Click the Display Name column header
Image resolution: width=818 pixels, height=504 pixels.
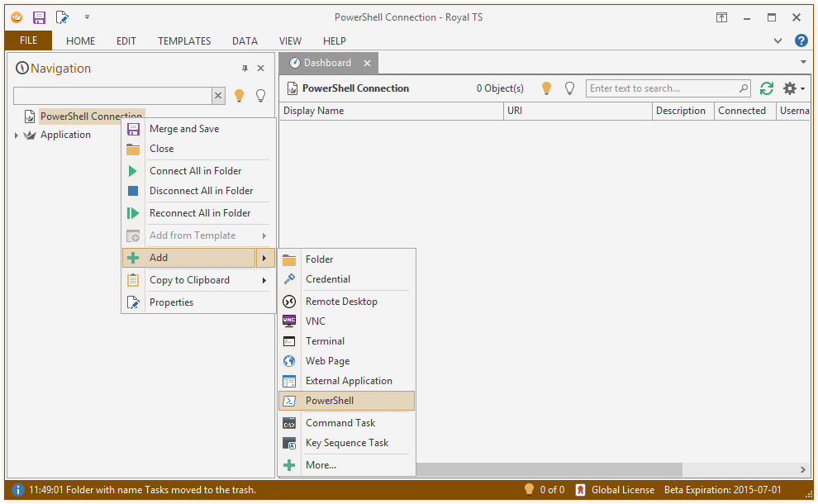[x=392, y=111]
